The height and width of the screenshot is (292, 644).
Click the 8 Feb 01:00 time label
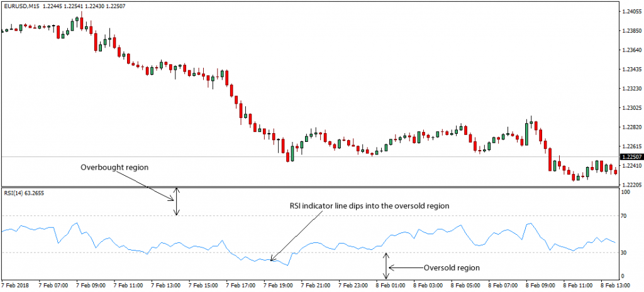click(390, 285)
